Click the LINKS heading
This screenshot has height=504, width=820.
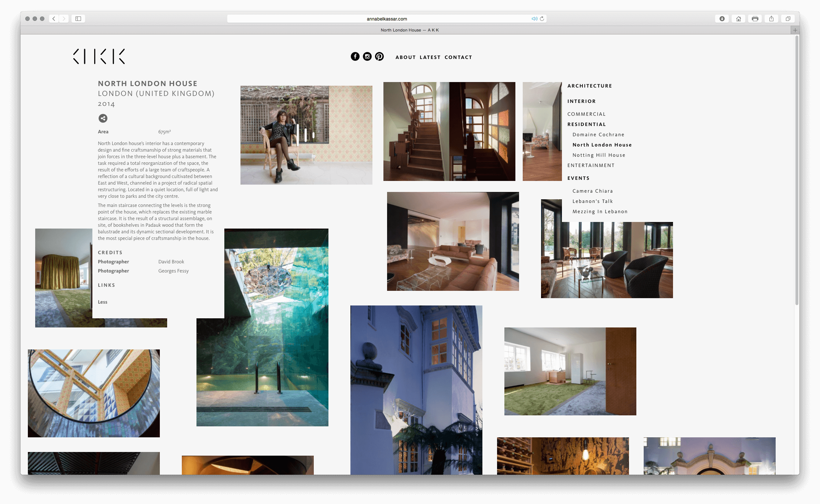point(106,285)
